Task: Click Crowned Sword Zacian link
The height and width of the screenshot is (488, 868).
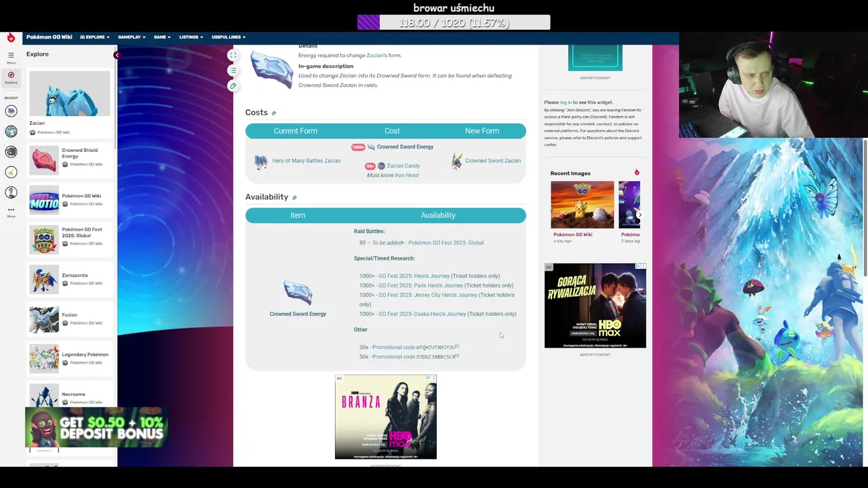Action: 493,161
